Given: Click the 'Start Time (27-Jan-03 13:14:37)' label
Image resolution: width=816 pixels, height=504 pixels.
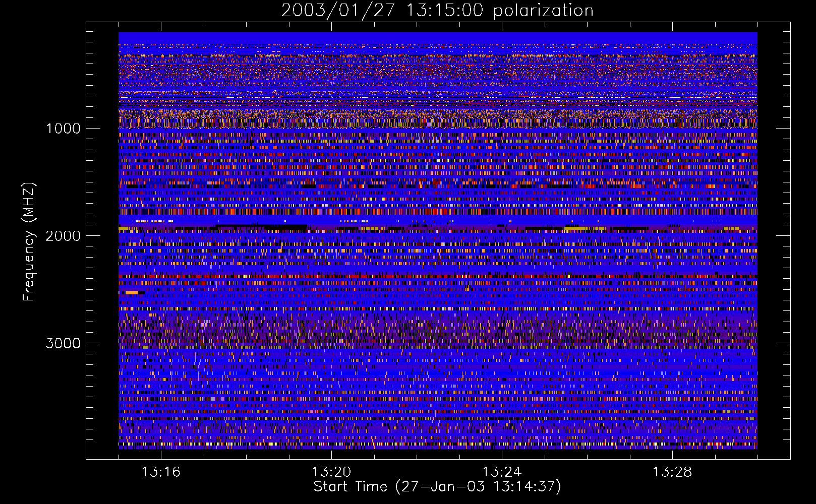Looking at the screenshot, I should (437, 487).
